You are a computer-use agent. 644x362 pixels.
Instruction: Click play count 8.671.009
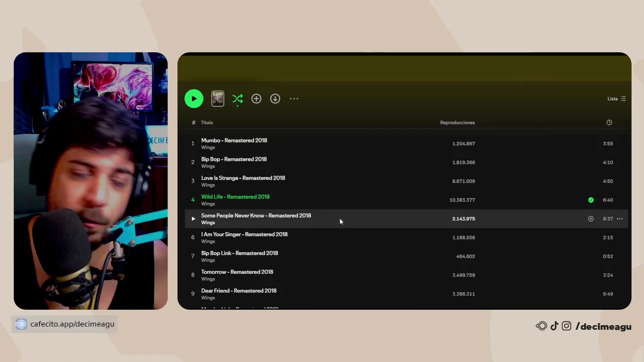(463, 181)
